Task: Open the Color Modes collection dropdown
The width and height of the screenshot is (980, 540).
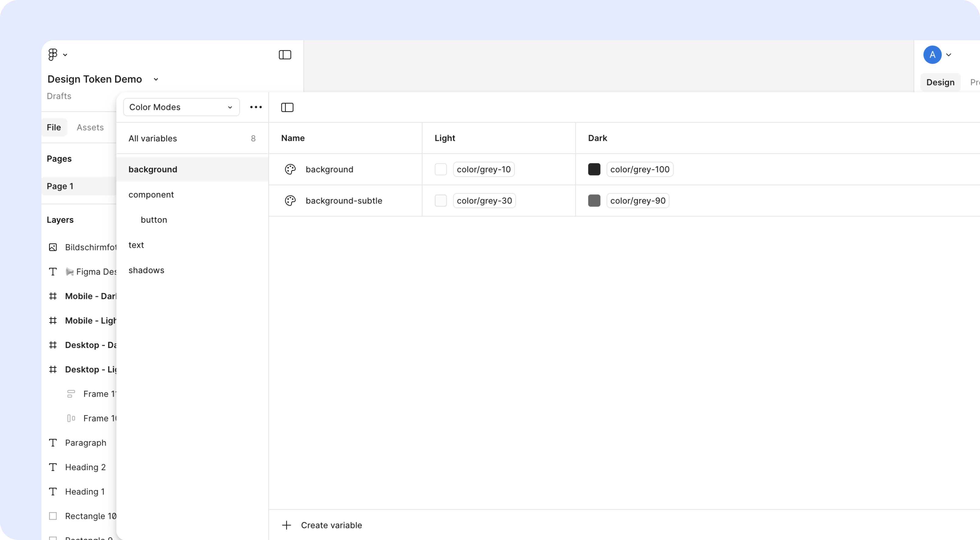Action: pos(181,107)
